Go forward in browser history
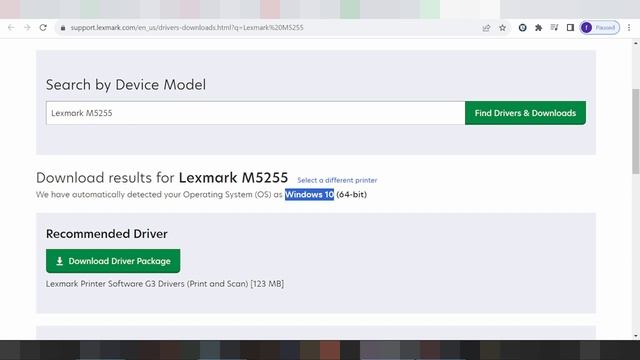Image resolution: width=640 pixels, height=360 pixels. click(x=27, y=28)
